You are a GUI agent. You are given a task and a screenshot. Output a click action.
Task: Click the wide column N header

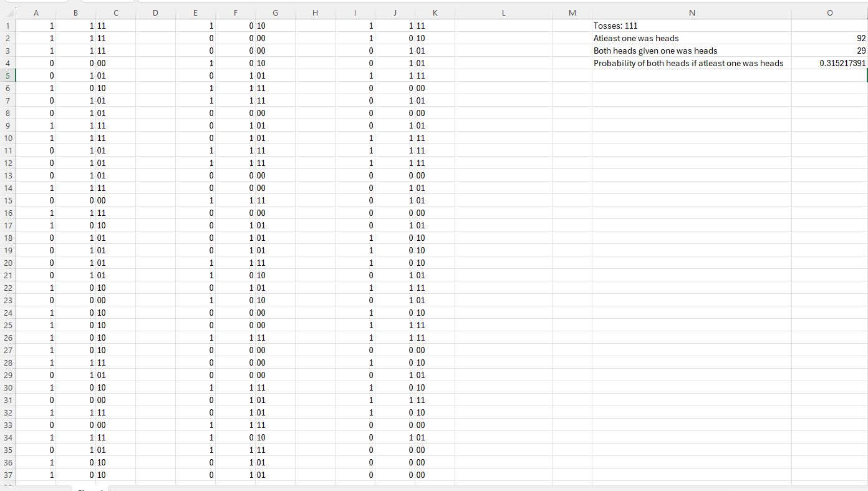[x=692, y=12]
